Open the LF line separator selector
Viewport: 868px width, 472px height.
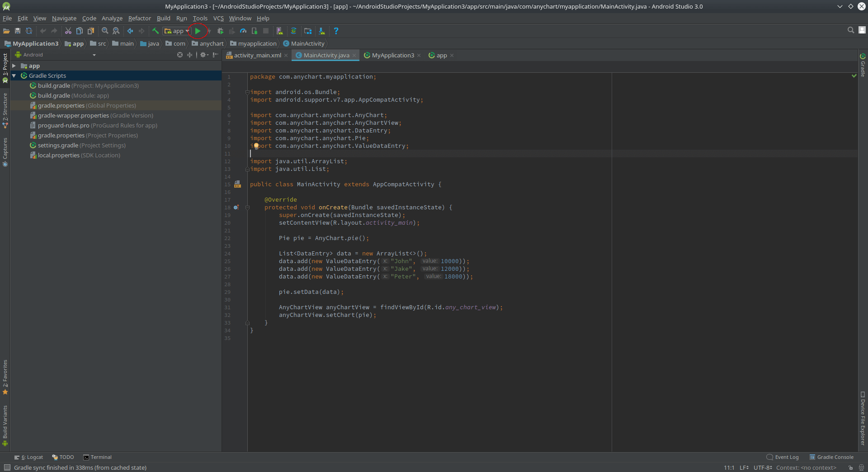pyautogui.click(x=744, y=467)
